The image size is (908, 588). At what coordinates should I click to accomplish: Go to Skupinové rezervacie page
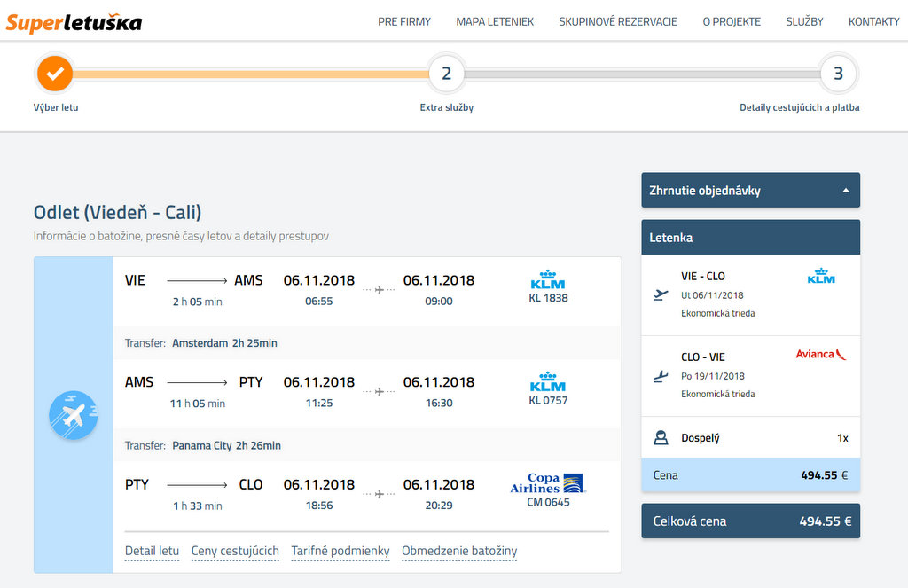tap(618, 21)
